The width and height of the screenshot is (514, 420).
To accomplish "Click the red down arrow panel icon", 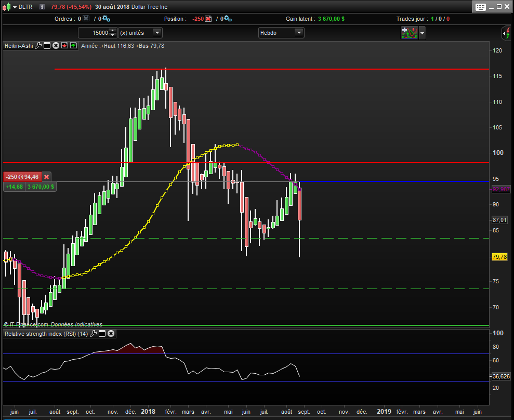I will tap(64, 46).
